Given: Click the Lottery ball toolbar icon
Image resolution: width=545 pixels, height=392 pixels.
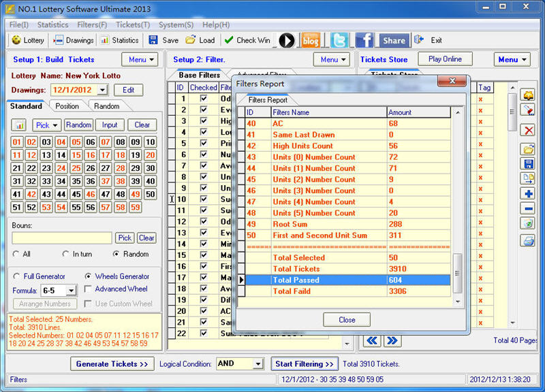Looking at the screenshot, I should coord(16,40).
